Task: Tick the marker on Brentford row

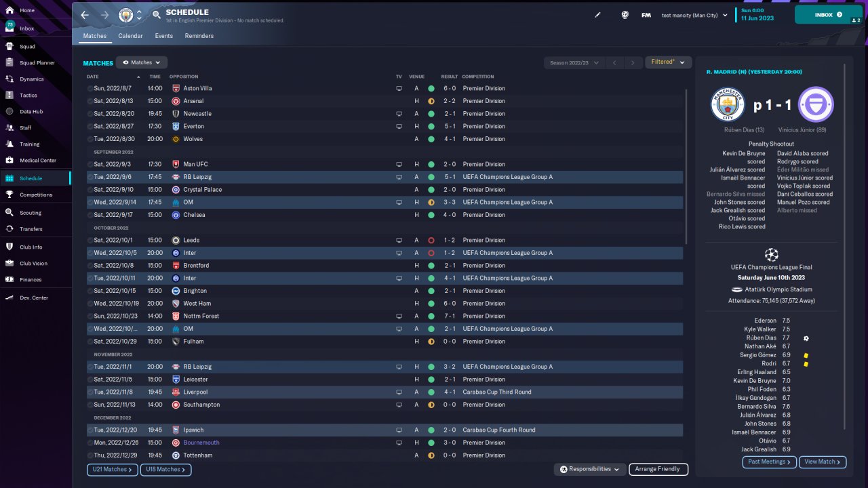Action: coord(90,266)
